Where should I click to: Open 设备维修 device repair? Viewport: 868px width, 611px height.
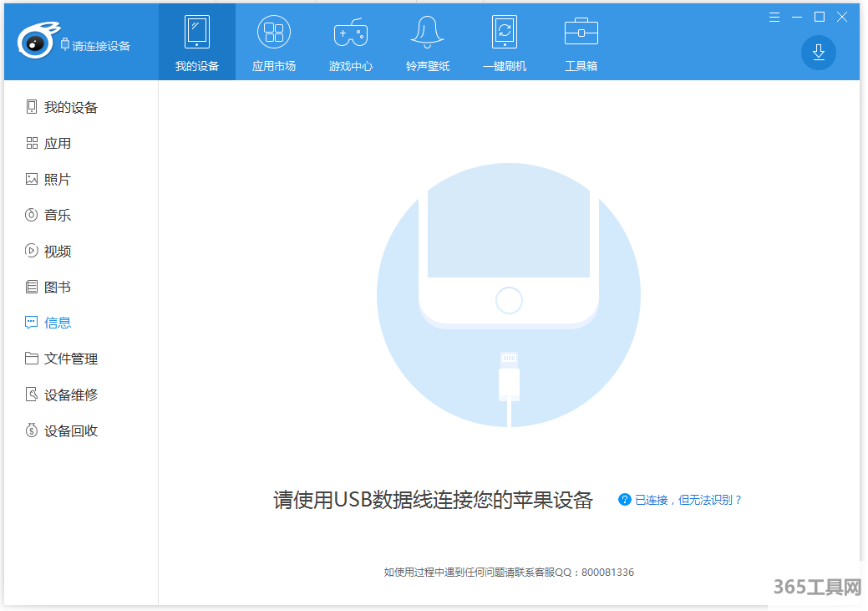coord(70,395)
